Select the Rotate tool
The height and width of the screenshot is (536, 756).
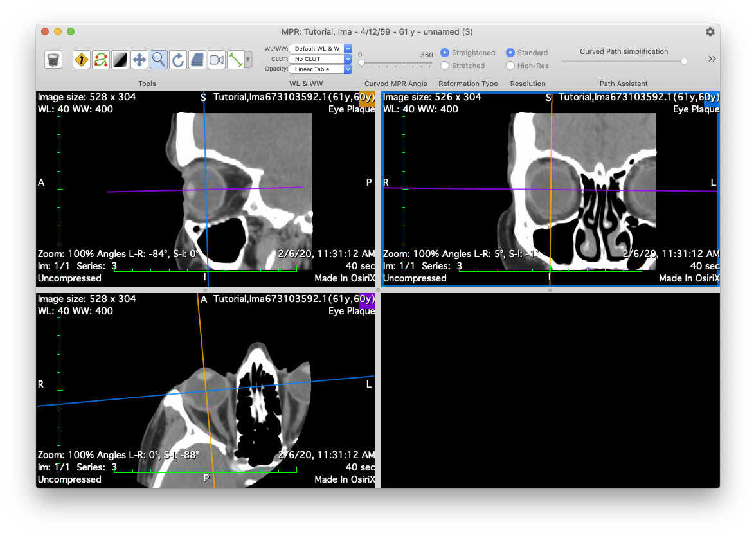tap(178, 60)
